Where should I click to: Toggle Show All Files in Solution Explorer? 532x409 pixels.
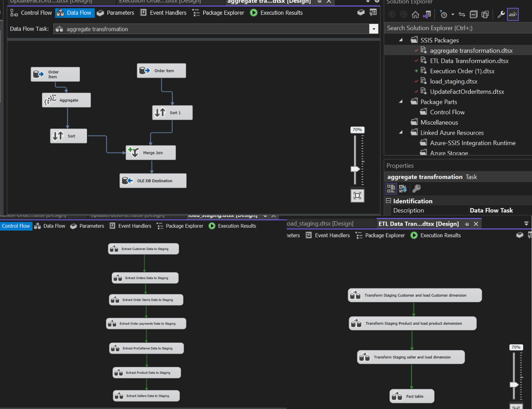(x=485, y=15)
